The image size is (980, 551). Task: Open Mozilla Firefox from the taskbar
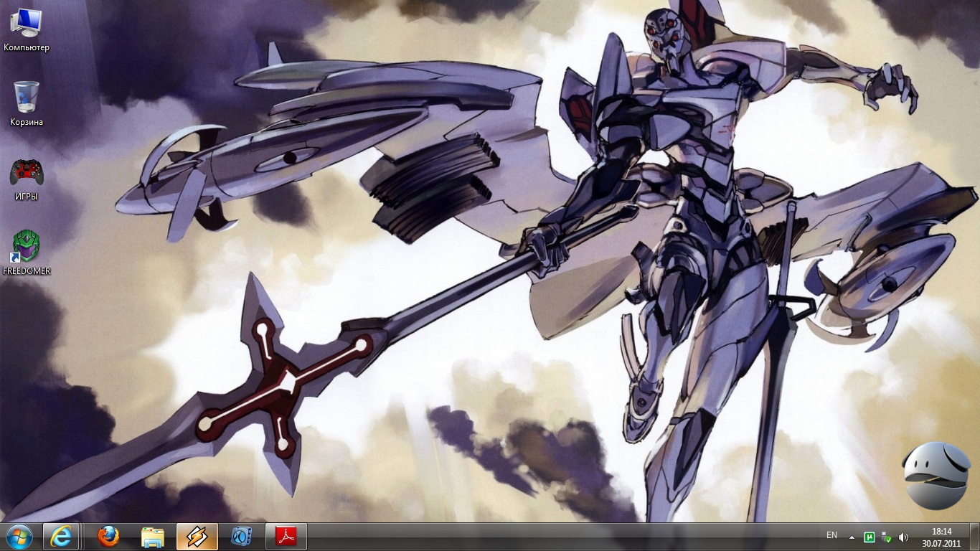[108, 537]
